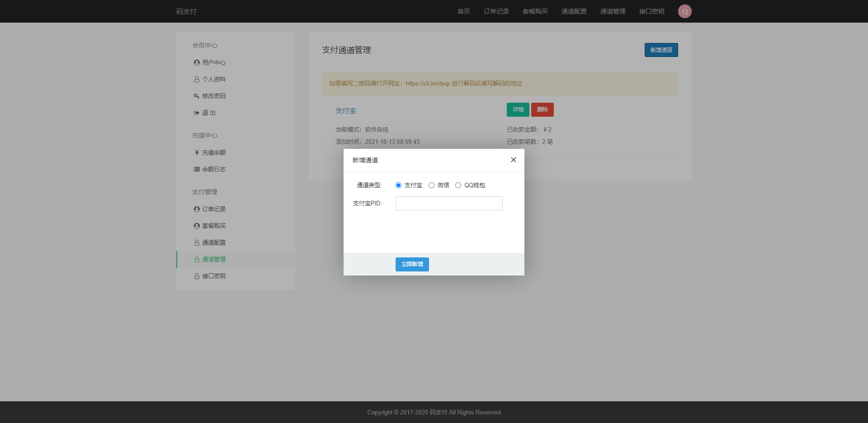Click the logout icon beside 退出
The width and height of the screenshot is (868, 423).
pos(197,113)
